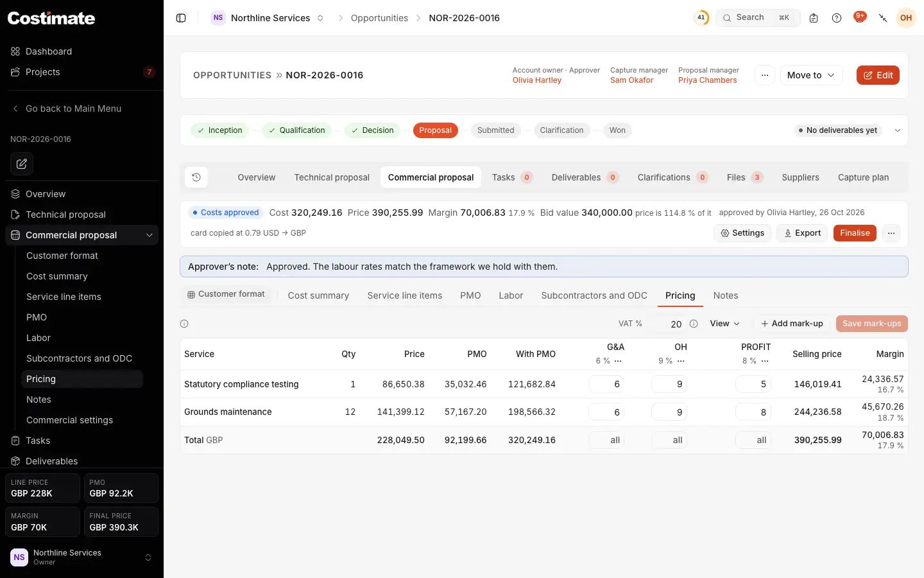Open the help question mark icon
Screen dimensions: 924x578
pyautogui.click(x=837, y=18)
